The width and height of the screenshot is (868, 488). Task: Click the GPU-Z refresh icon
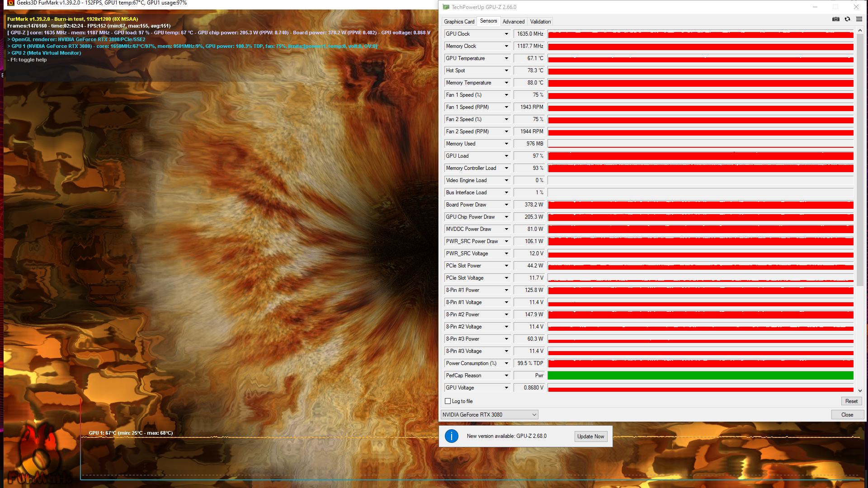click(x=847, y=19)
